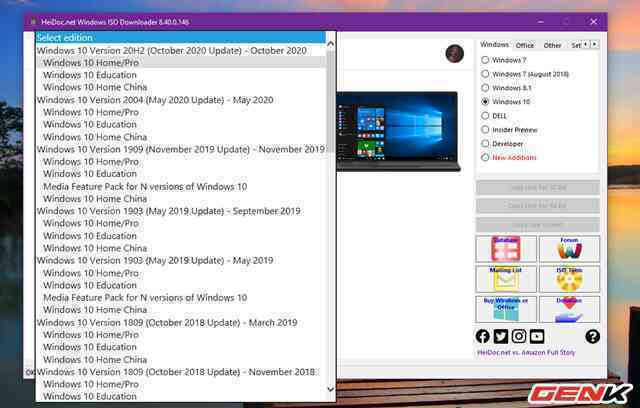The image size is (640, 408).
Task: Click the tab strip right scroll arrow
Action: (x=594, y=44)
